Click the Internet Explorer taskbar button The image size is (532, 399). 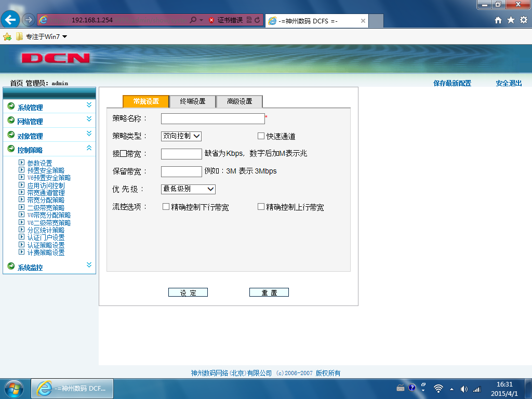72,389
